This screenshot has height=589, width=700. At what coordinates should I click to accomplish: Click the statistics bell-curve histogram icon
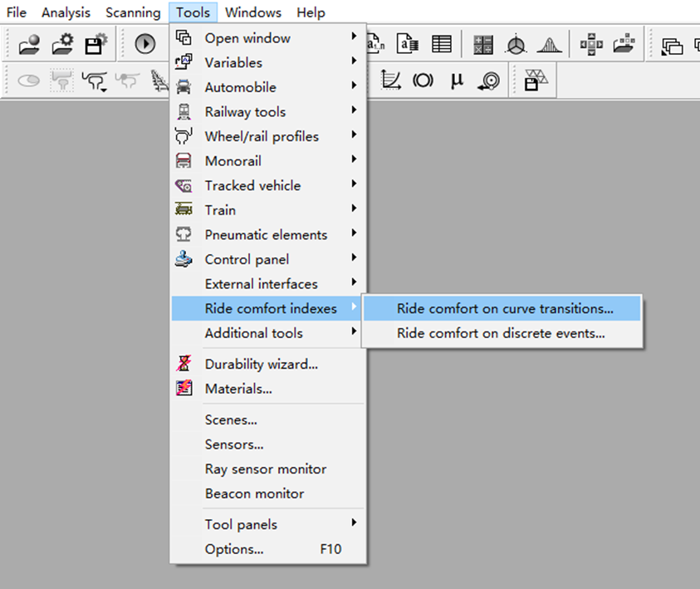[550, 45]
